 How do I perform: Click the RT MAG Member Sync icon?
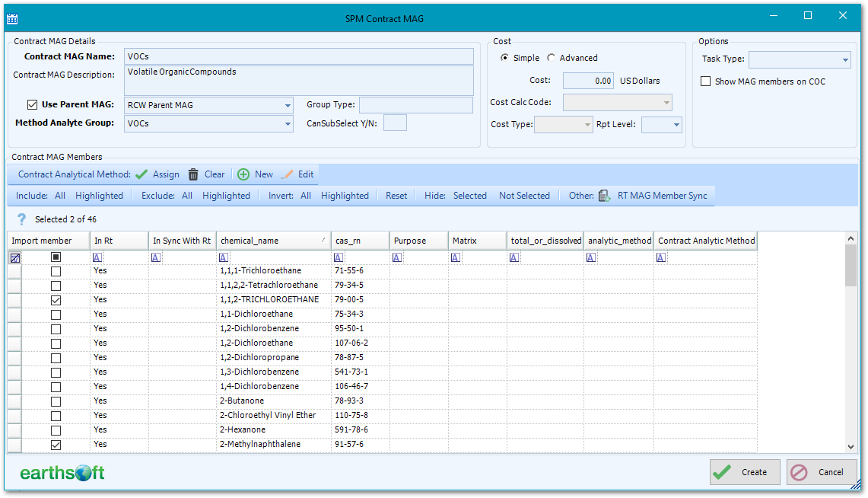pos(605,195)
